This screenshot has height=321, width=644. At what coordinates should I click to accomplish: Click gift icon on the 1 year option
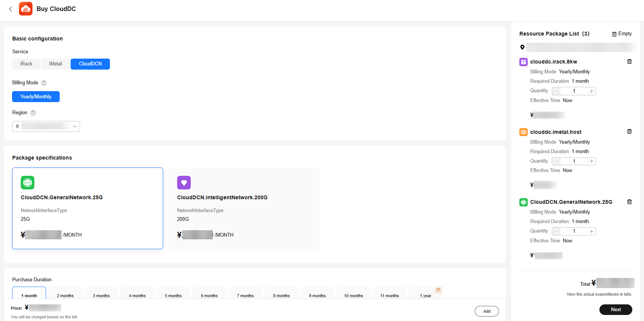coord(439,290)
